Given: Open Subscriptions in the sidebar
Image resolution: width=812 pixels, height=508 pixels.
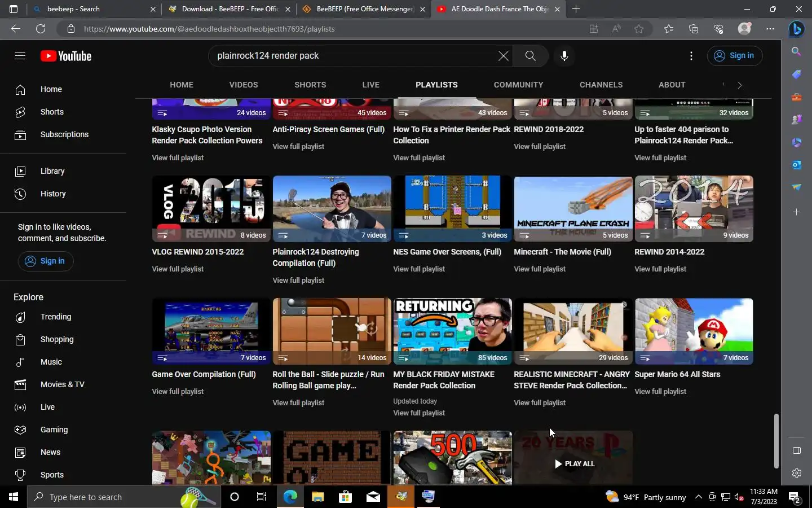Looking at the screenshot, I should click(63, 134).
